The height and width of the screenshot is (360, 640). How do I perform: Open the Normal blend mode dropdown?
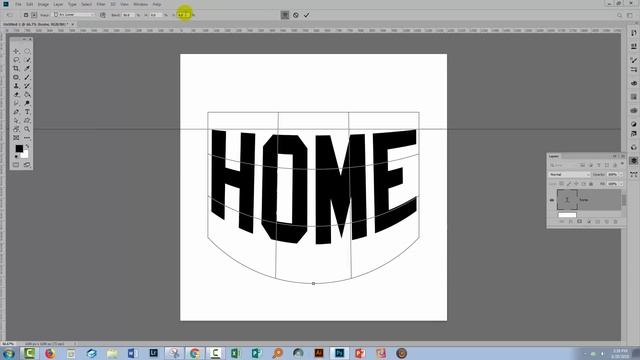(569, 174)
